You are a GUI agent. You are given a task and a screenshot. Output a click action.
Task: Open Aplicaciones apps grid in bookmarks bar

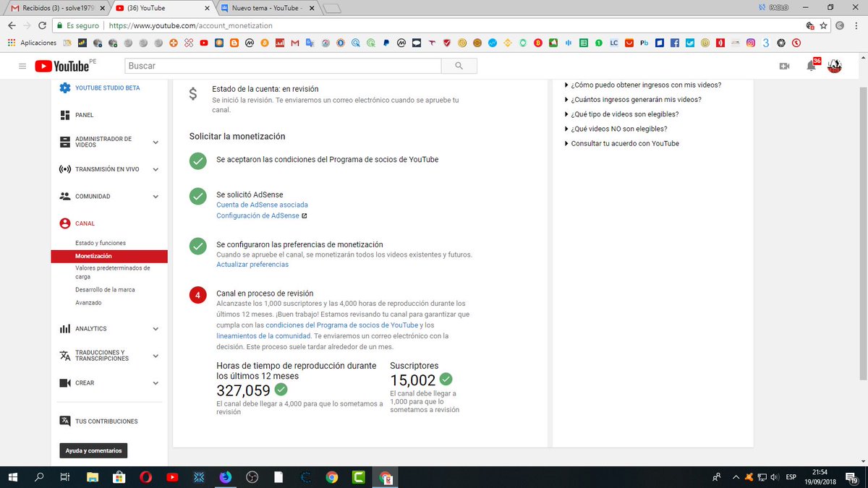tap(33, 43)
